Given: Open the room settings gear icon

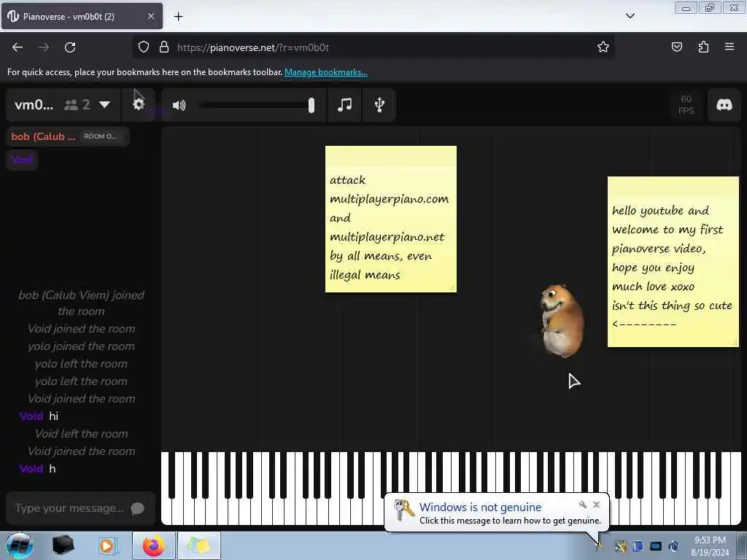Looking at the screenshot, I should coord(139,104).
